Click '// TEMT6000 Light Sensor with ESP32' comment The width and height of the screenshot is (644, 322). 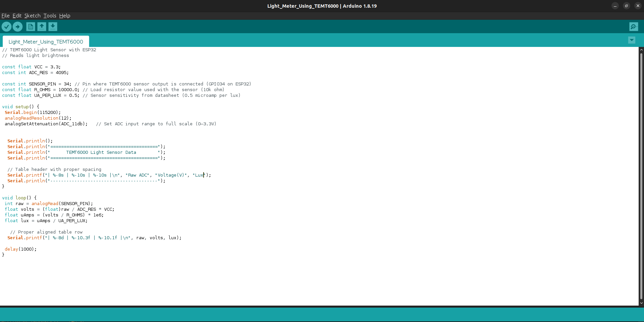(49, 50)
